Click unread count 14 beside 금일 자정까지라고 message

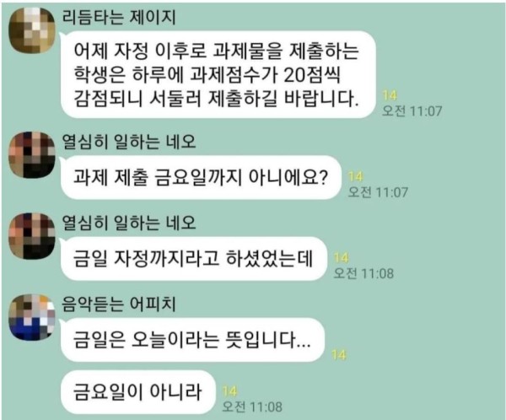(341, 258)
